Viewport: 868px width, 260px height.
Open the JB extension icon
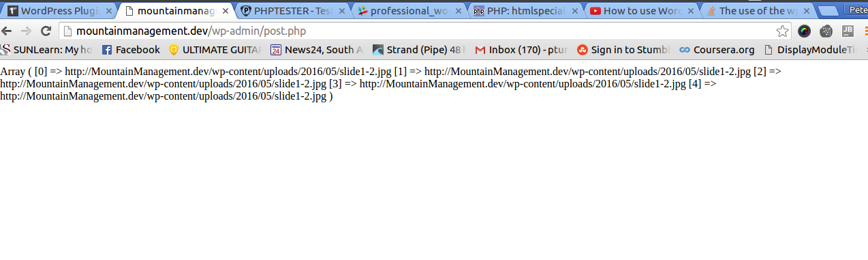tap(848, 31)
